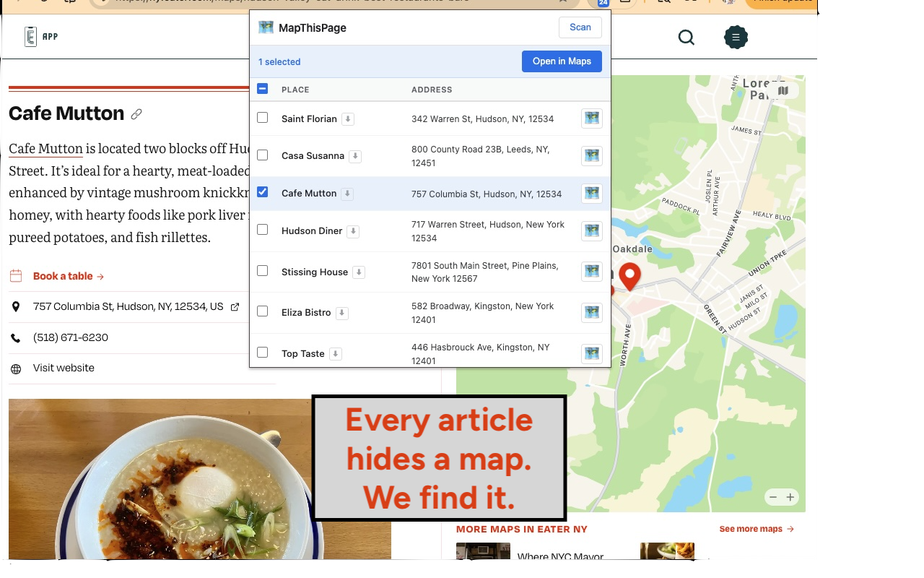Screen dimensions: 924x578
Task: Copy link icon beside Cafe Mutton heading
Action: (136, 114)
